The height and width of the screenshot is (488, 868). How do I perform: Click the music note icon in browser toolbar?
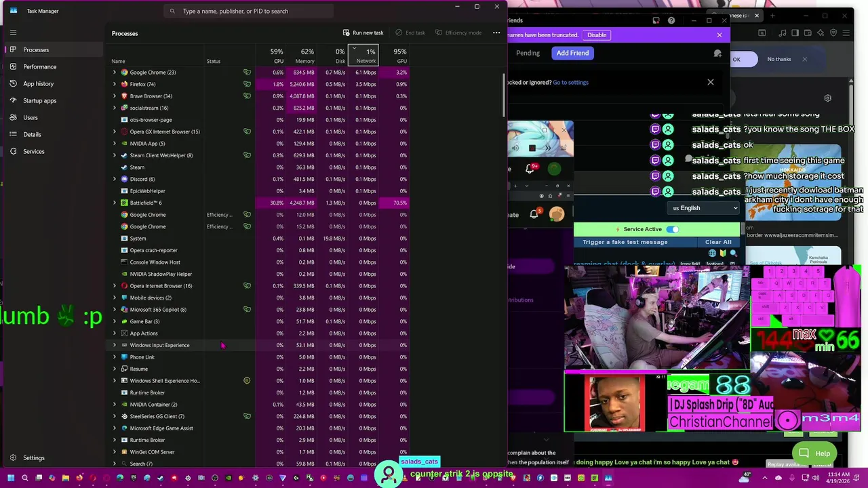click(783, 33)
